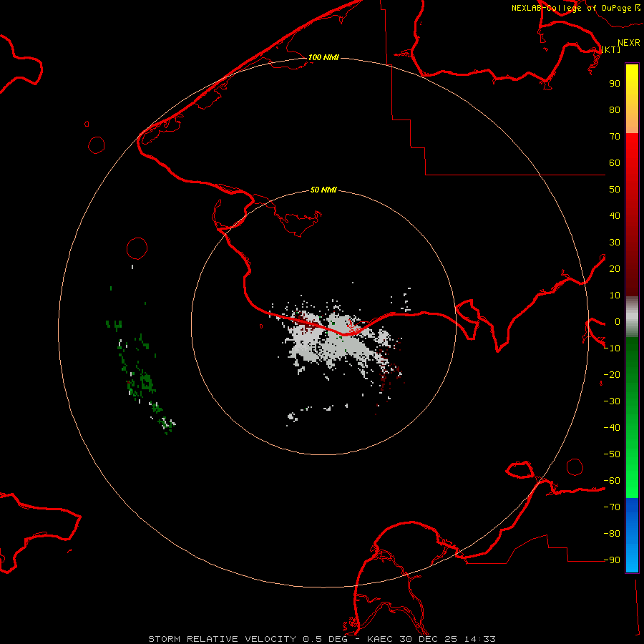
Task: Click the -40 value on the velocity scale
Action: [x=612, y=428]
